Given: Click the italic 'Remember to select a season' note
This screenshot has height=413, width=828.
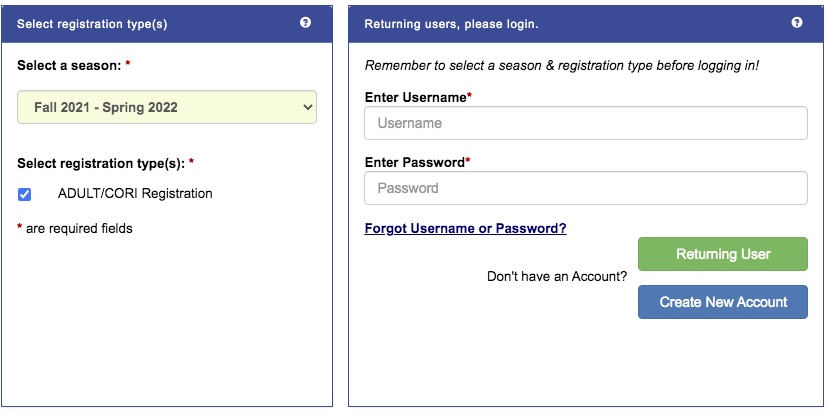Looking at the screenshot, I should (562, 66).
